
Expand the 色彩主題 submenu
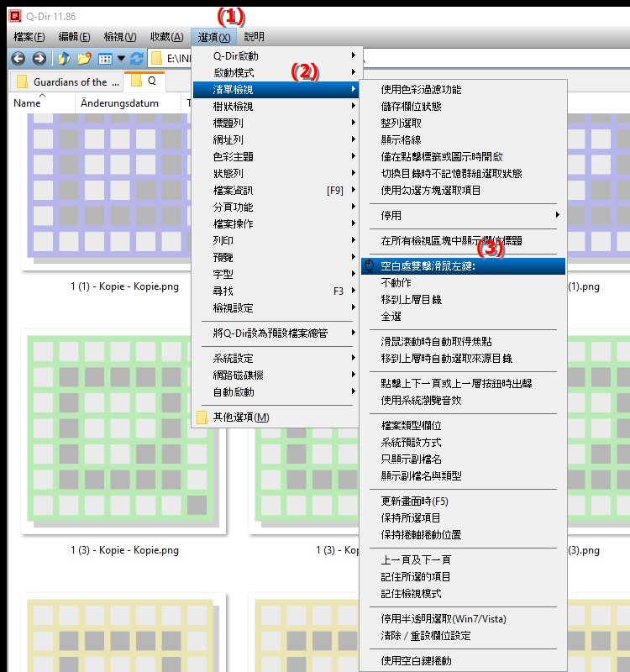(x=276, y=157)
